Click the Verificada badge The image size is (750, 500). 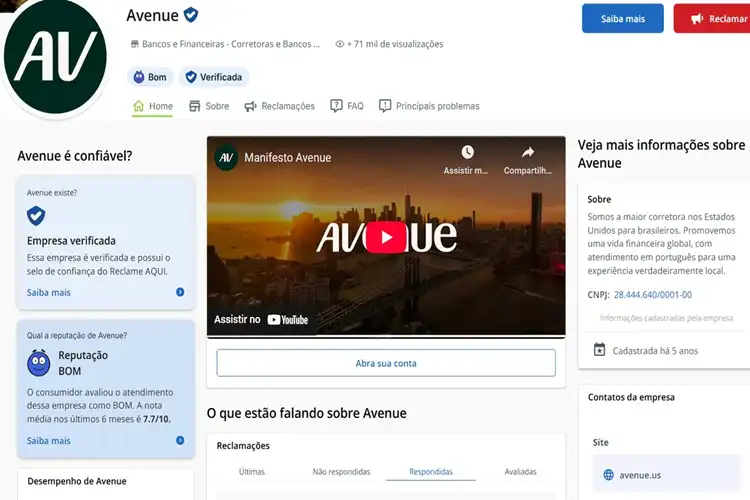coord(214,77)
